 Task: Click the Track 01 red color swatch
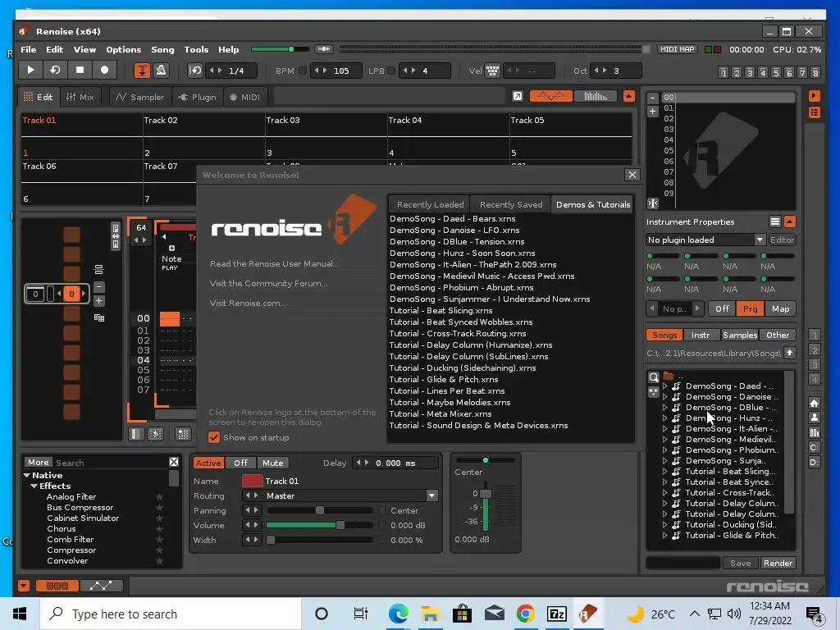pyautogui.click(x=253, y=481)
